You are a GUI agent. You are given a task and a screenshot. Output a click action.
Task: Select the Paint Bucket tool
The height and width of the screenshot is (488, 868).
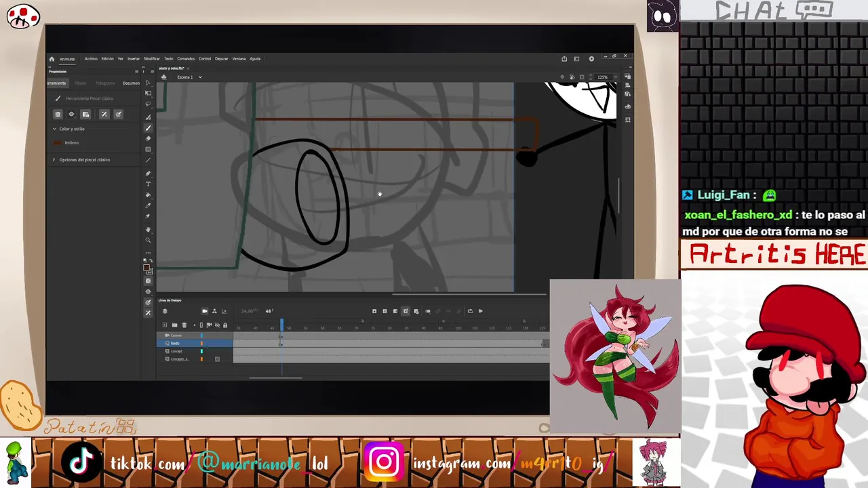click(x=148, y=195)
